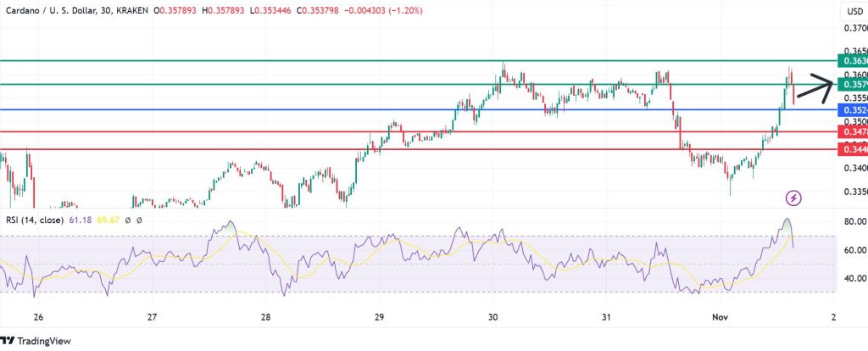Click the Nov label on time axis
The width and height of the screenshot is (868, 351).
coord(720,317)
